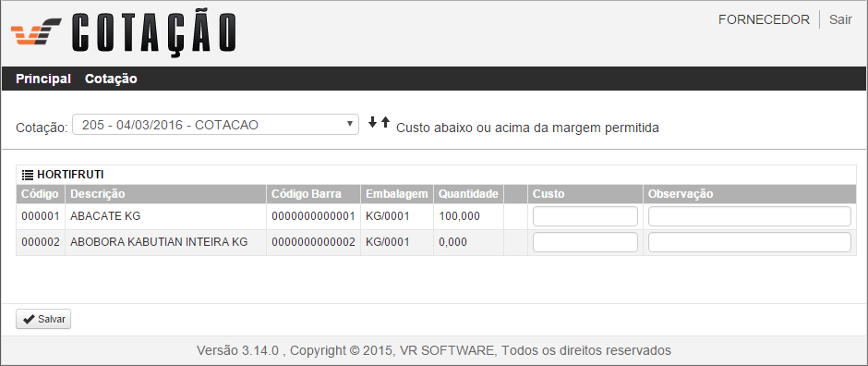Click the Sair link
This screenshot has width=868, height=366.
pyautogui.click(x=840, y=19)
